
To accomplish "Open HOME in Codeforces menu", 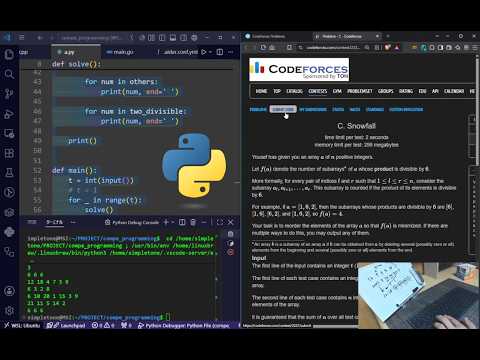I will (x=261, y=91).
